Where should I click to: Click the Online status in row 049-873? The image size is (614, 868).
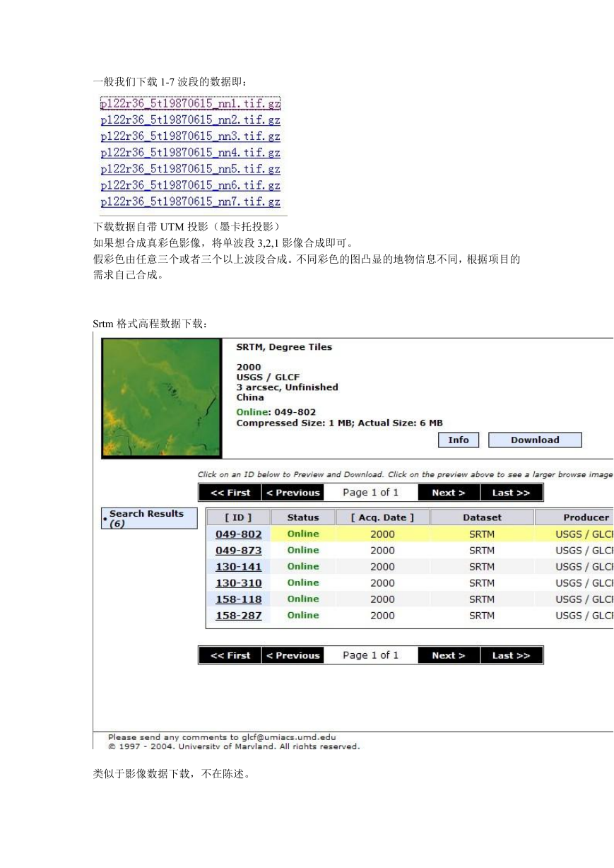303,550
